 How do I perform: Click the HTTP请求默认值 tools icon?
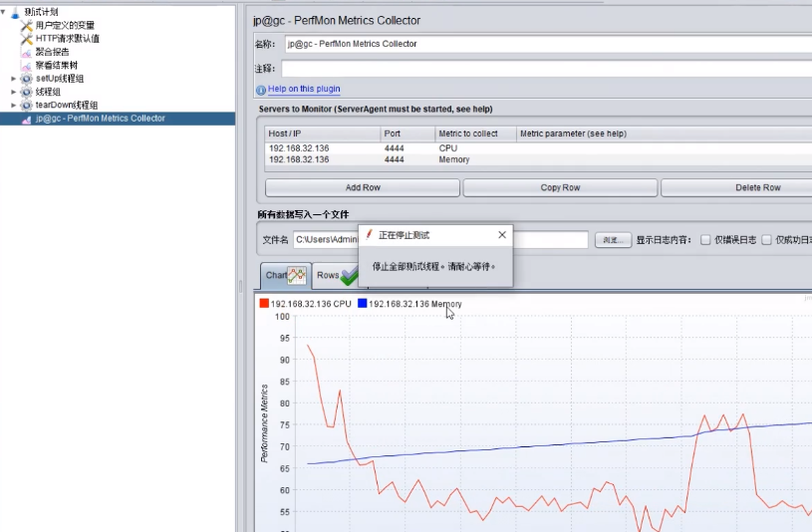tap(27, 38)
